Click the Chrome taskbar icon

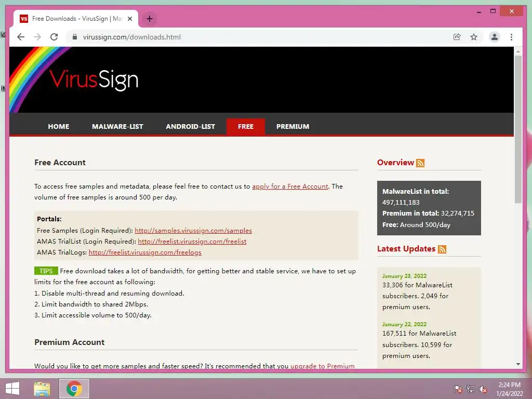click(74, 389)
